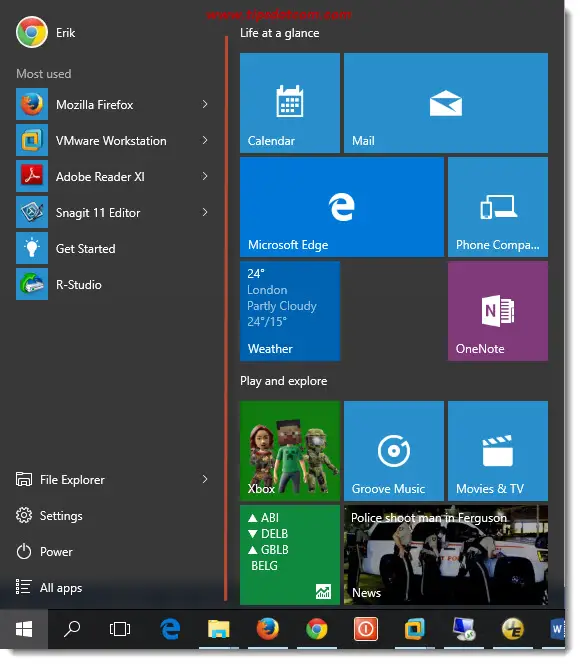
Task: Click the yellow round E taskbar icon
Action: tap(513, 629)
